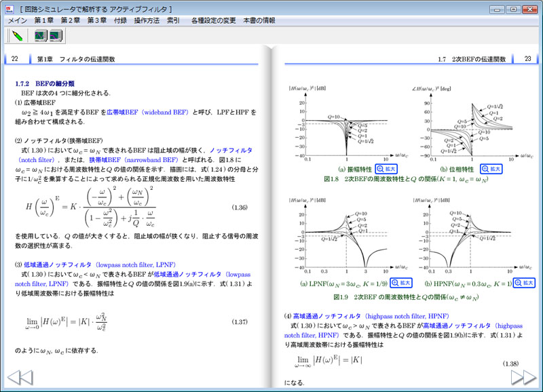543x392 pixels.
Task: Select the green pencil tool in the toolbar
Action: coord(18,36)
